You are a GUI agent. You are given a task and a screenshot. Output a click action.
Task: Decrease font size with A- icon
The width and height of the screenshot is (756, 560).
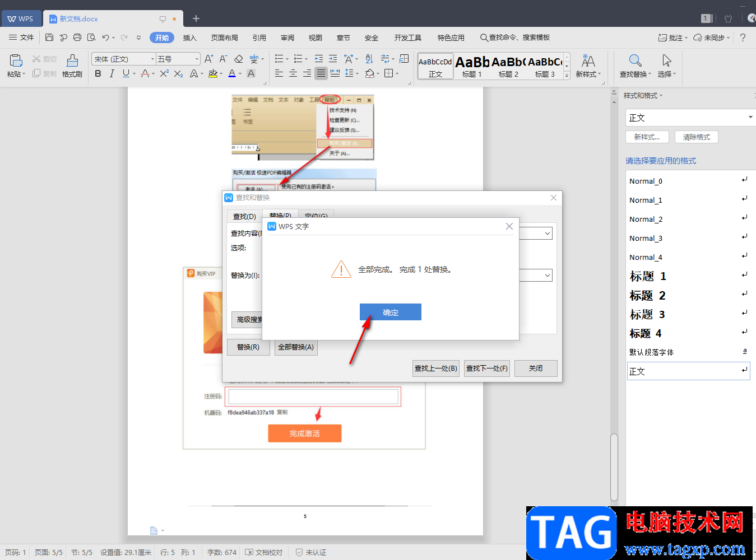point(223,59)
